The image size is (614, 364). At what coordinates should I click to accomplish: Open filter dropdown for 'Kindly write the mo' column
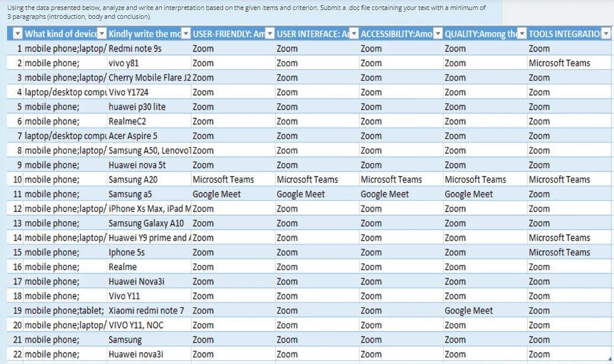click(x=186, y=34)
